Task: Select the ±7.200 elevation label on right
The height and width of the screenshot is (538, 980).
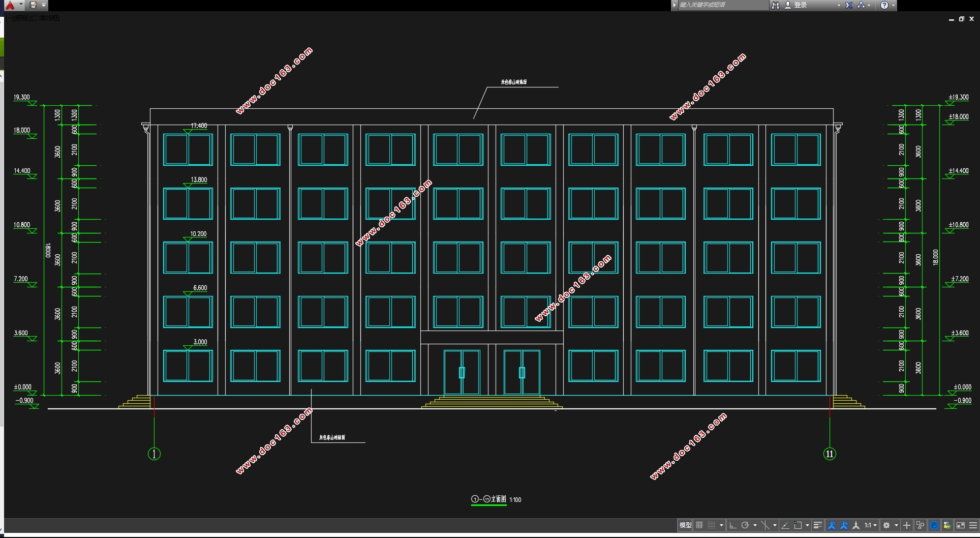Action: pyautogui.click(x=960, y=279)
